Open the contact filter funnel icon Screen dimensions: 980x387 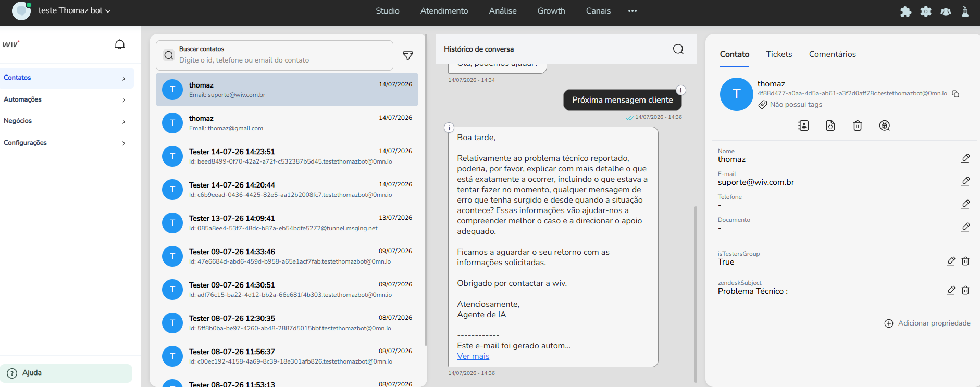coord(408,56)
